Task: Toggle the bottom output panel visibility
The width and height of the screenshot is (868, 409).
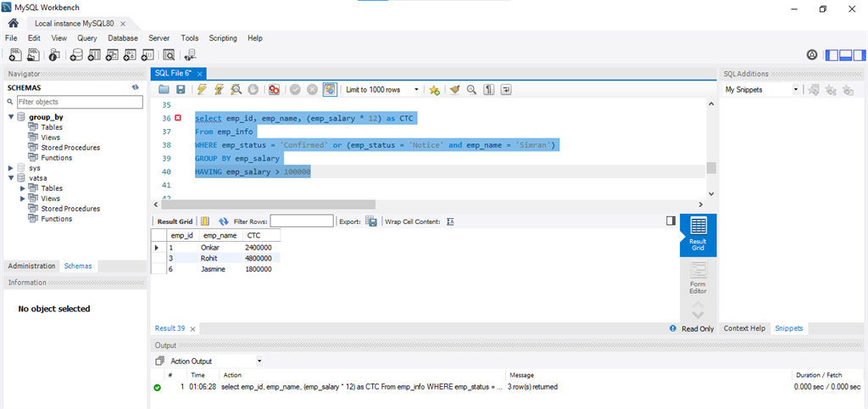Action: 845,55
